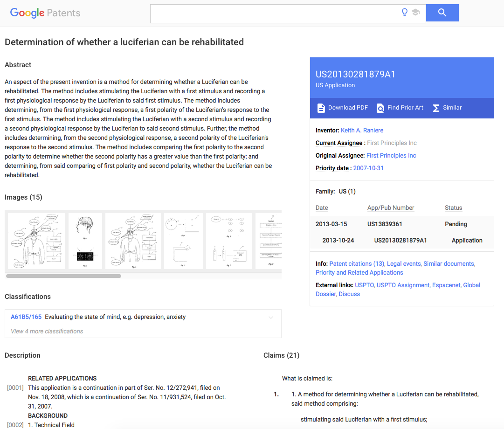The height and width of the screenshot is (429, 504).
Task: Open the first patent figure thumbnail
Action: point(36,241)
